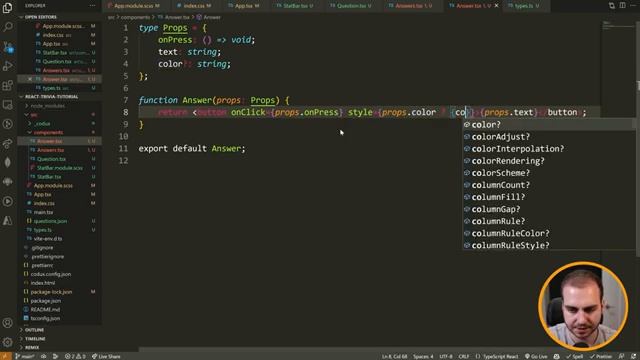Switch to the Answers.tsx tab

tap(411, 6)
